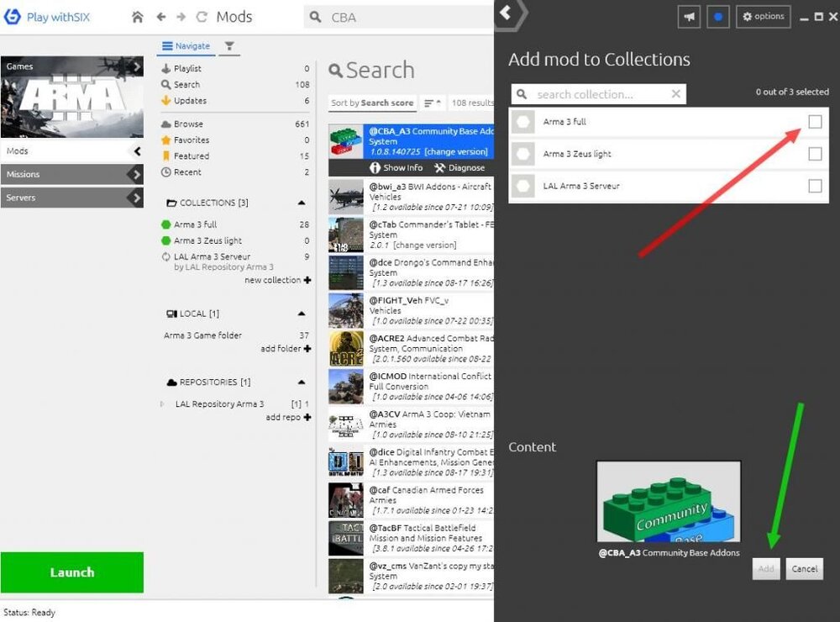Collapse the COLLECTIONS section
The image size is (840, 622).
[302, 203]
